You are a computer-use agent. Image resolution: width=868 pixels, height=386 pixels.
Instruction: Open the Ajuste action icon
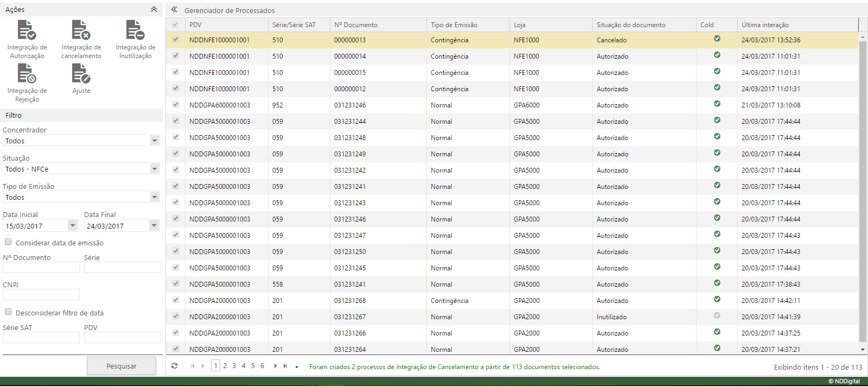(81, 74)
